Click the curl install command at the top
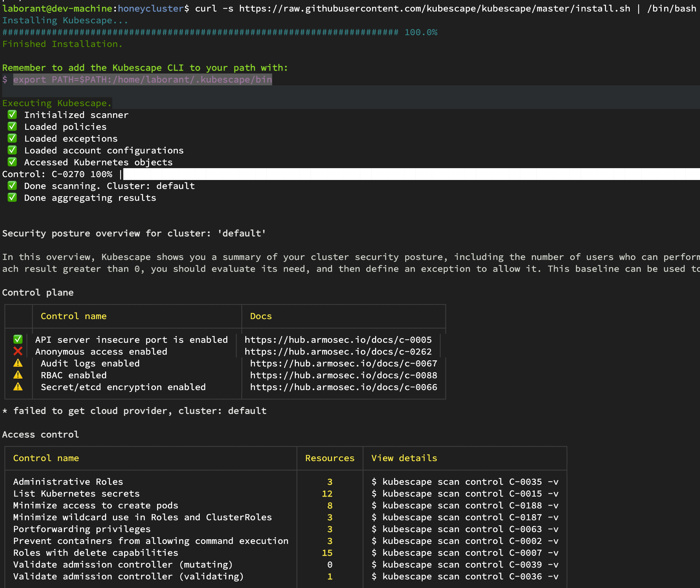 point(445,8)
